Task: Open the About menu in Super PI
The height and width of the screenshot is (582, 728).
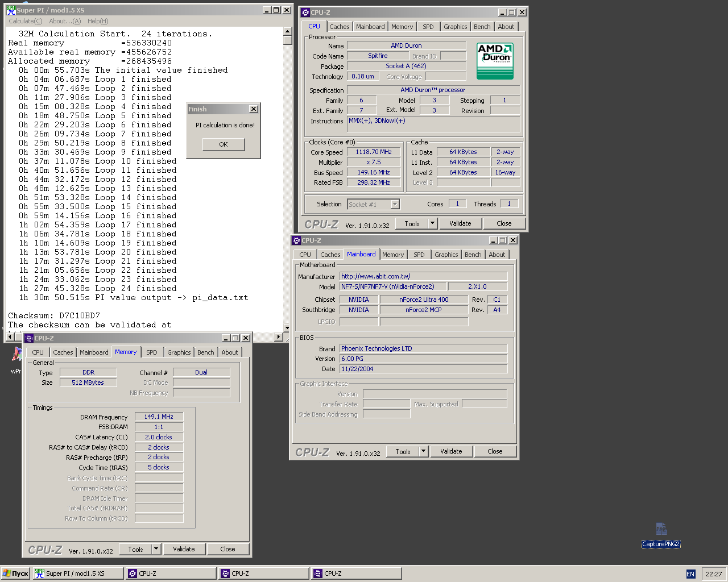Action: coord(65,21)
